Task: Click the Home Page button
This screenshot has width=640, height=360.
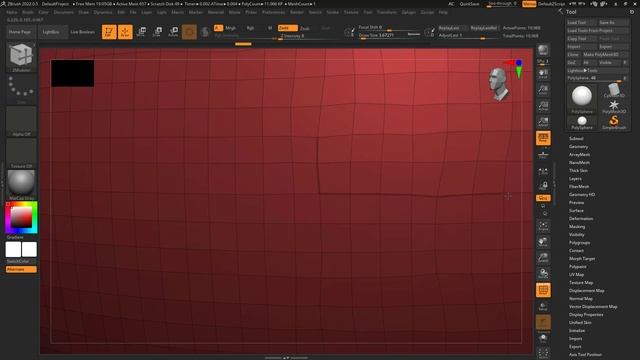Action: [20, 32]
